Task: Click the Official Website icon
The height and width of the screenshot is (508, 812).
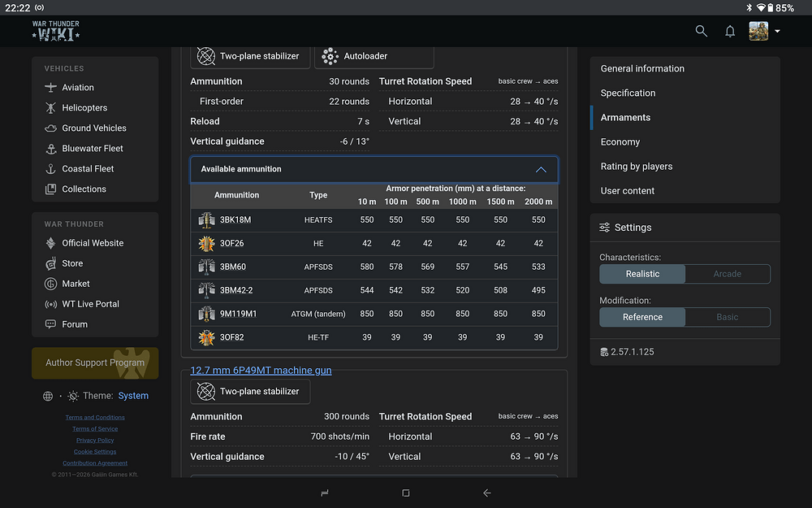Action: click(x=50, y=243)
